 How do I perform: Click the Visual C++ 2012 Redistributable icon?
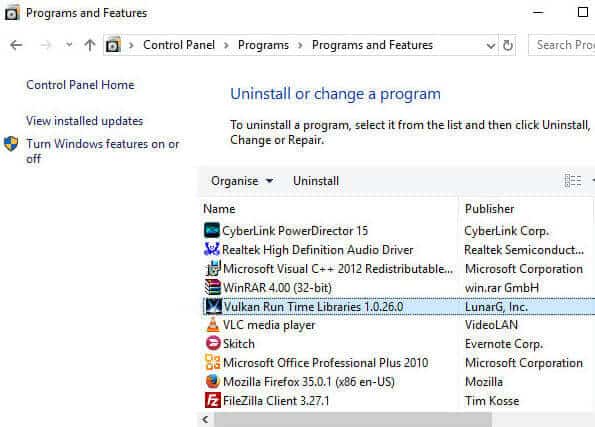[213, 268]
